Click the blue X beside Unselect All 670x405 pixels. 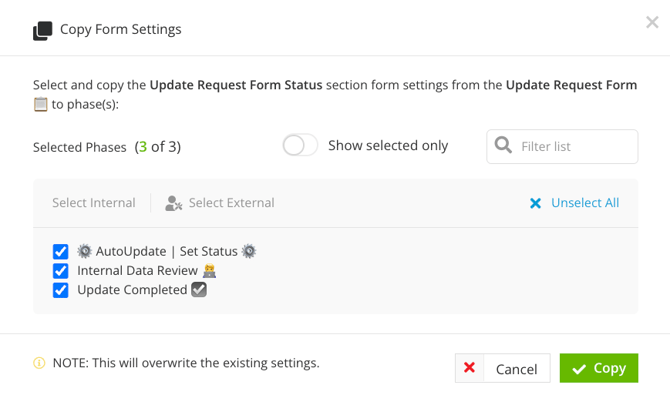coord(535,203)
